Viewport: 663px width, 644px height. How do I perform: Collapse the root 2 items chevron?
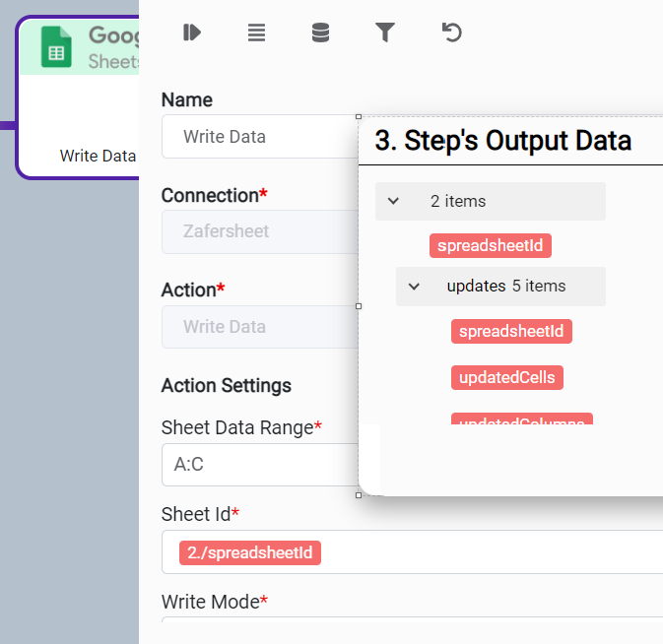(x=393, y=201)
